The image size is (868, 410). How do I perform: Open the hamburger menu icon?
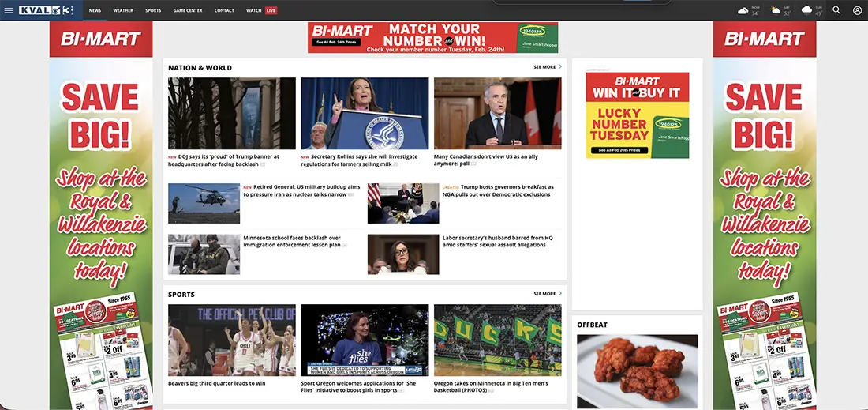click(9, 10)
